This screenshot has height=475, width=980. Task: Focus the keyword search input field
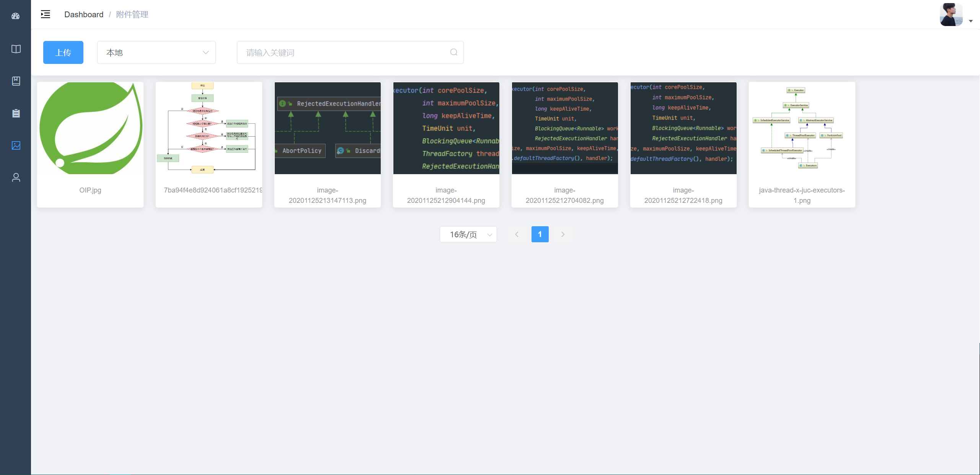[x=344, y=52]
